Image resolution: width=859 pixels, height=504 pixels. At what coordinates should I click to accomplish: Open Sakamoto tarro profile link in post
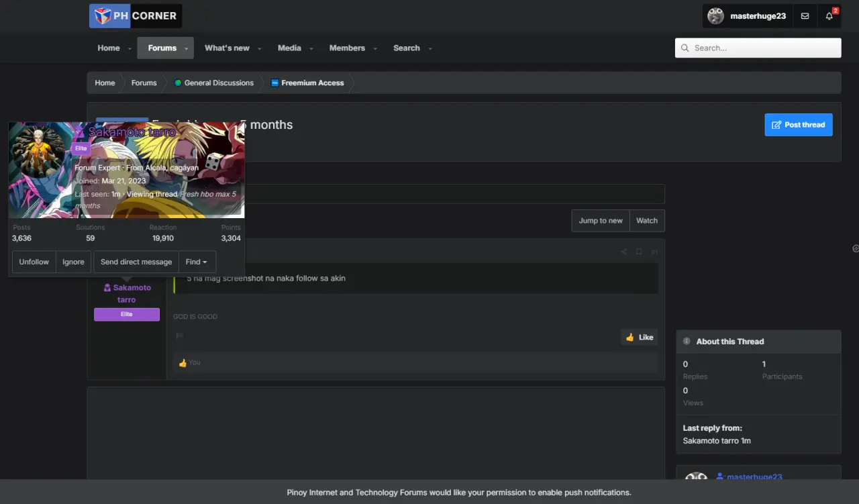(128, 294)
